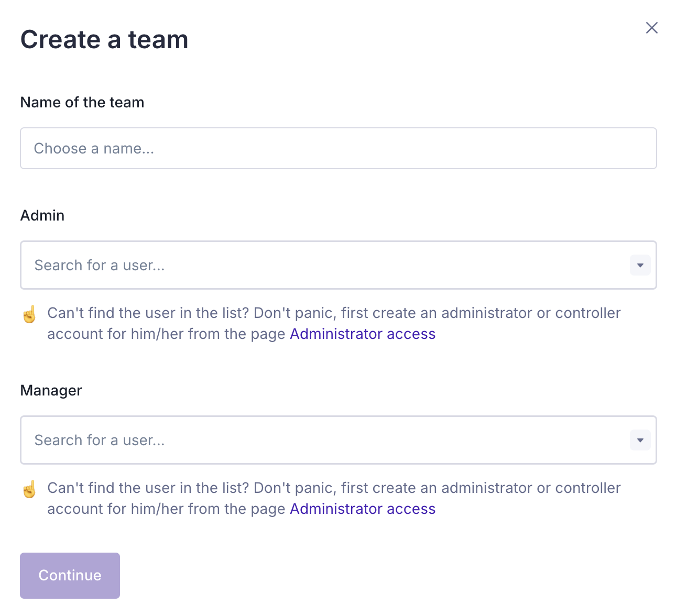Click 'Can't find the user' hint under Admin
The height and width of the screenshot is (616, 676).
(x=333, y=313)
